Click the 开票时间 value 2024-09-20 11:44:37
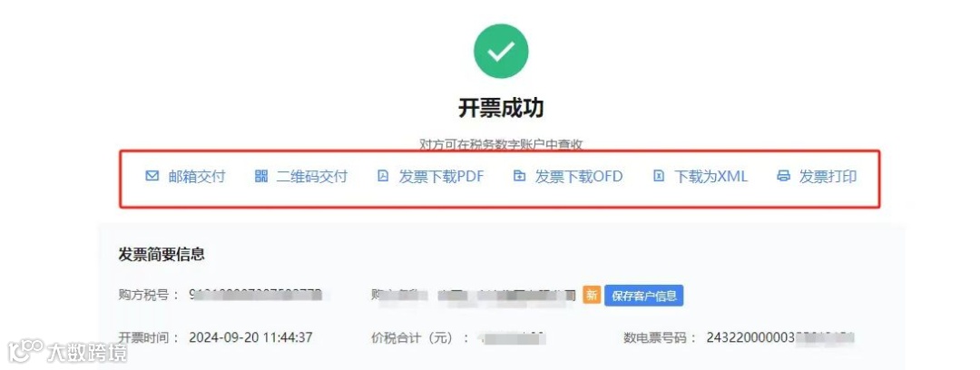 click(250, 338)
